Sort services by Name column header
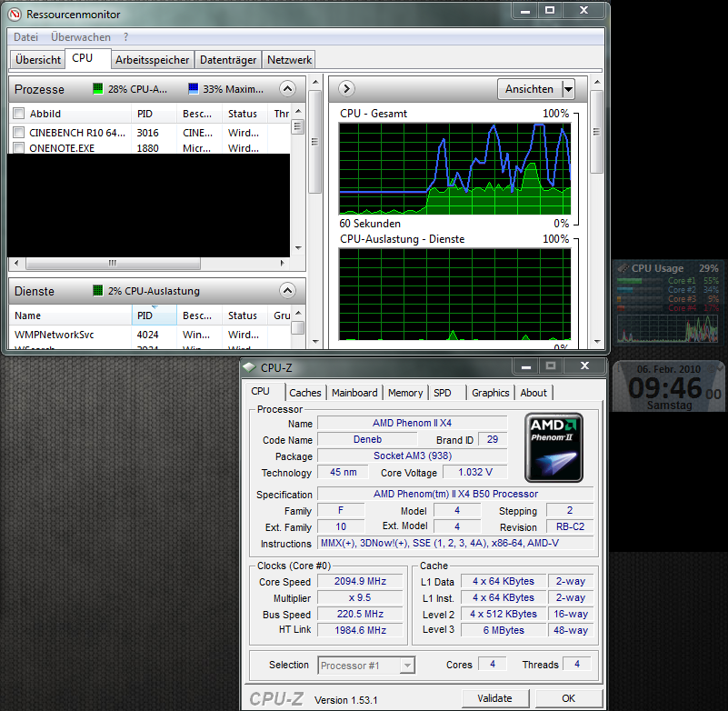This screenshot has height=711, width=728. 71,315
